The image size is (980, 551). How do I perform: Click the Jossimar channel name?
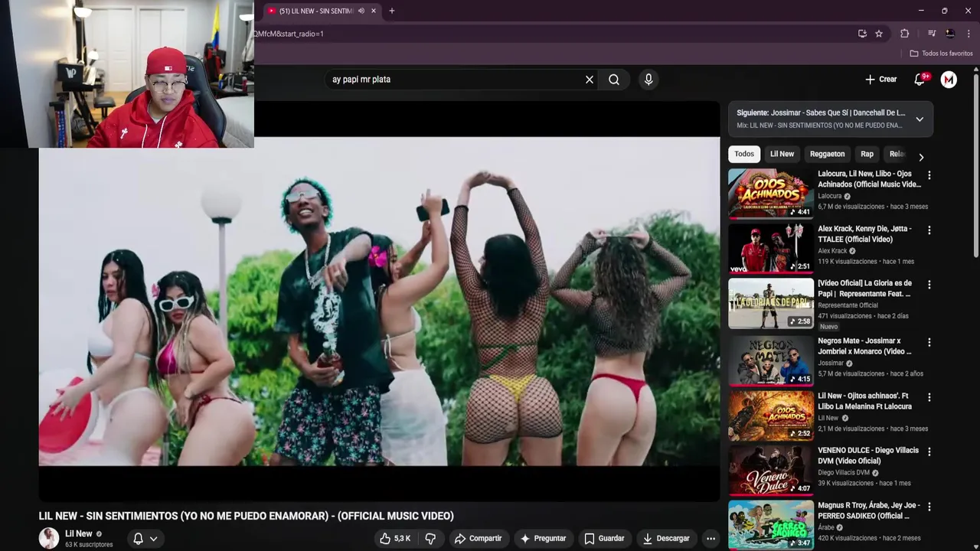831,364
